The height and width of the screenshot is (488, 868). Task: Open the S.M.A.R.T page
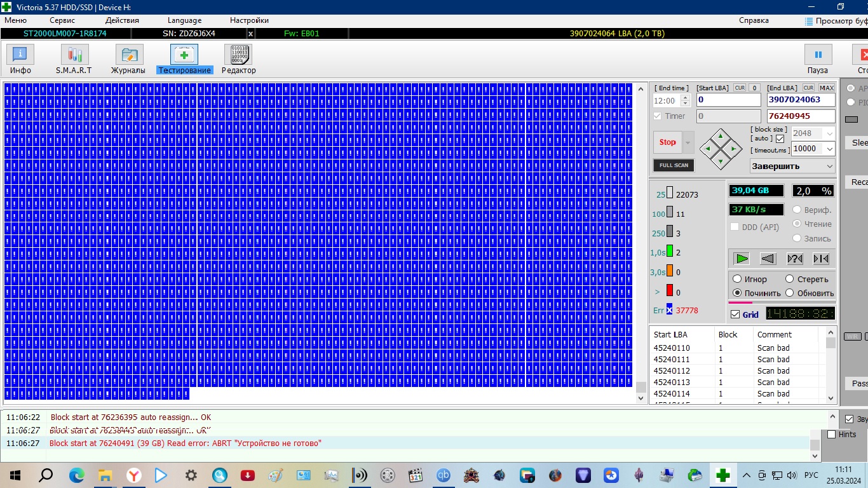[74, 59]
